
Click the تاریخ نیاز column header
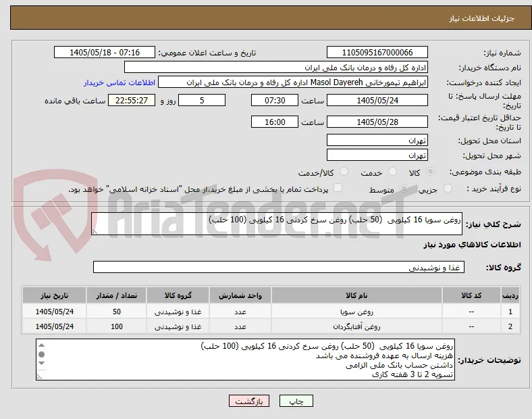click(x=54, y=295)
